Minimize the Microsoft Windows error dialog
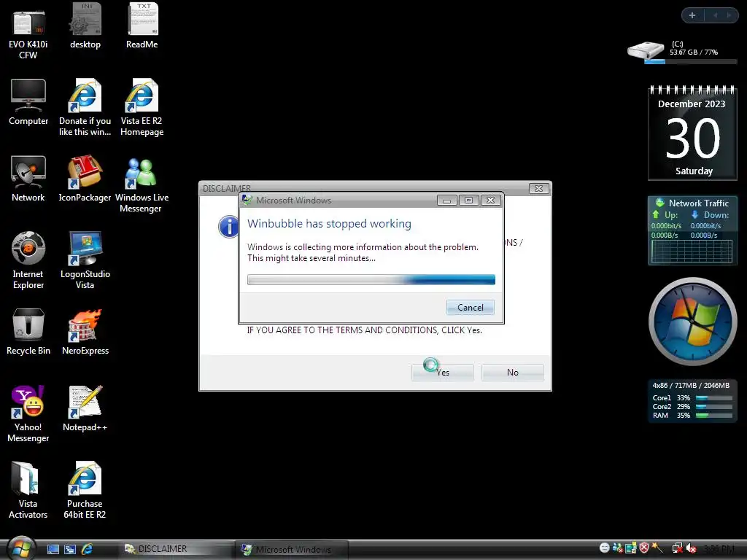 point(447,201)
